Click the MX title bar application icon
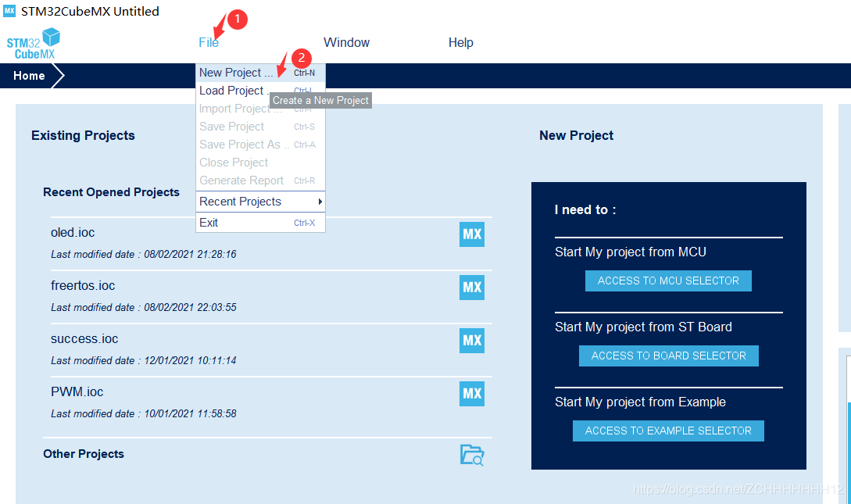 (9, 11)
